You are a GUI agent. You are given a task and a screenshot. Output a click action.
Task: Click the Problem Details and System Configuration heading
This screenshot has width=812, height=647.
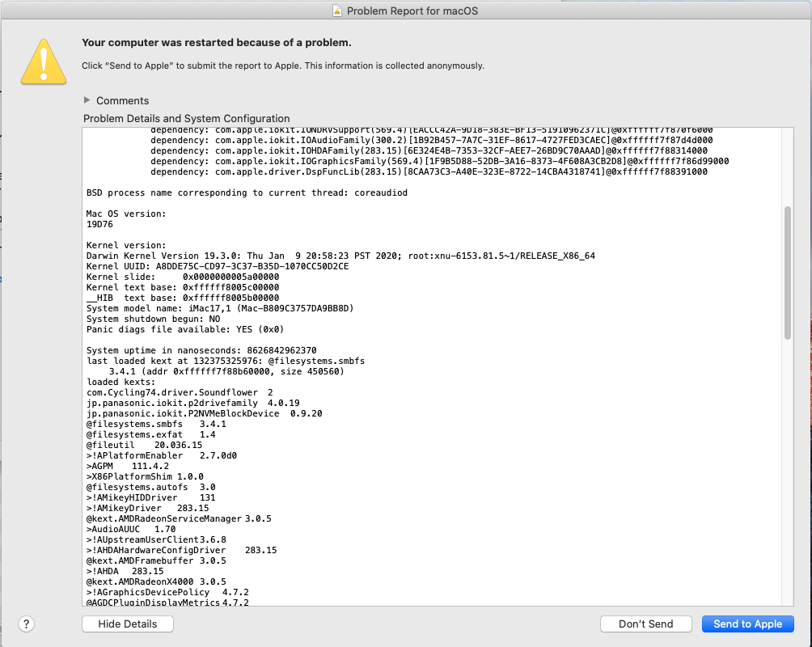click(x=185, y=117)
